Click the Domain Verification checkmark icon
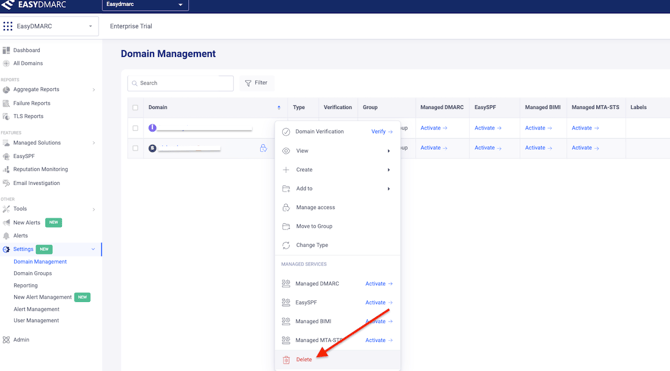 tap(286, 132)
